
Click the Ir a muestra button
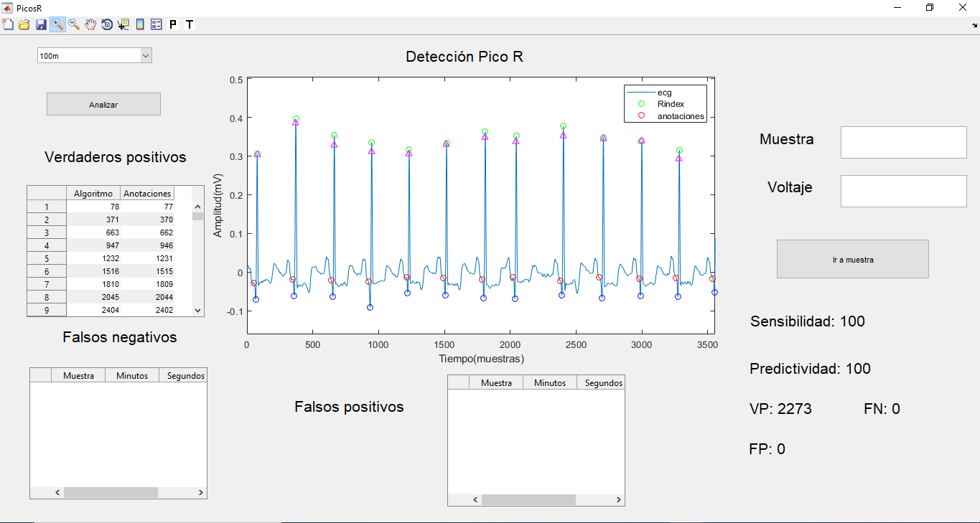click(x=853, y=259)
